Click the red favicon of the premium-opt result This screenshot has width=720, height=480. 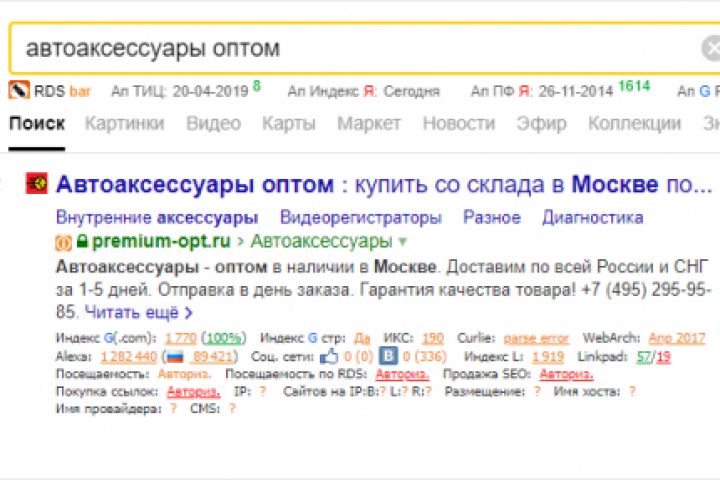37,183
